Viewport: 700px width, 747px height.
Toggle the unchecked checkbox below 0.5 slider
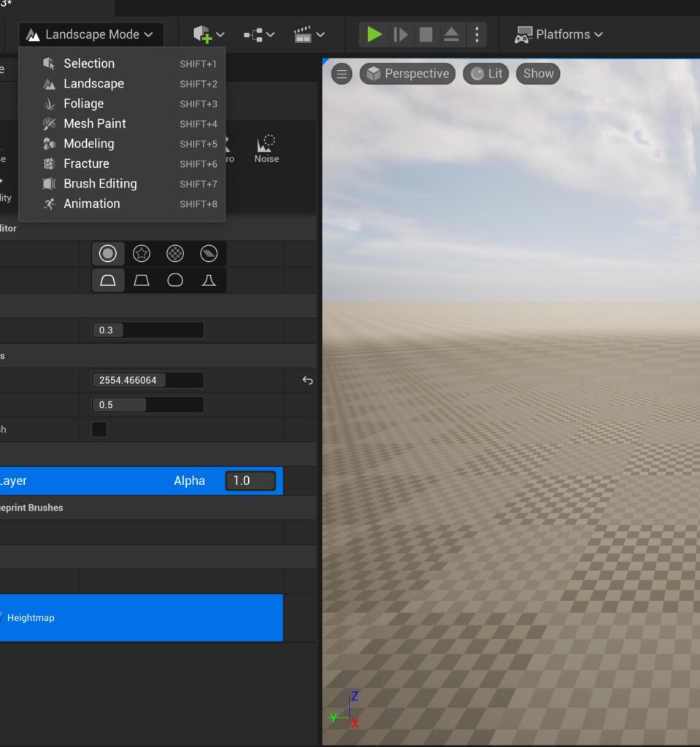[99, 429]
